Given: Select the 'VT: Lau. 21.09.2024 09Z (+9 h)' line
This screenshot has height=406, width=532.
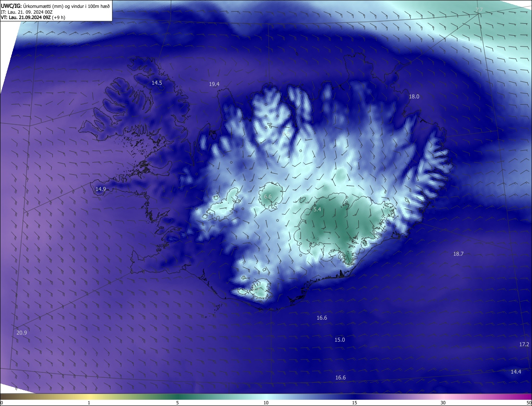Looking at the screenshot, I should coord(33,17).
